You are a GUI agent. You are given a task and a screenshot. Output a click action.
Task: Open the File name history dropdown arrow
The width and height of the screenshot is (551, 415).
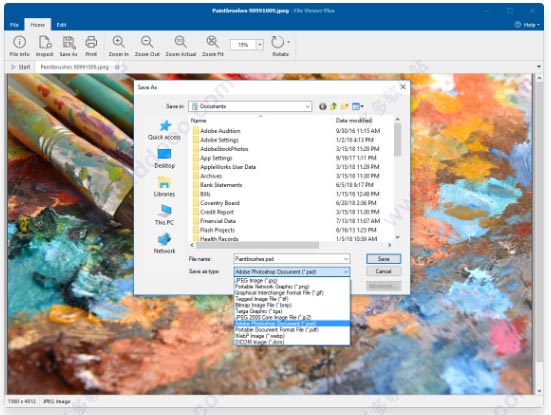(x=346, y=259)
